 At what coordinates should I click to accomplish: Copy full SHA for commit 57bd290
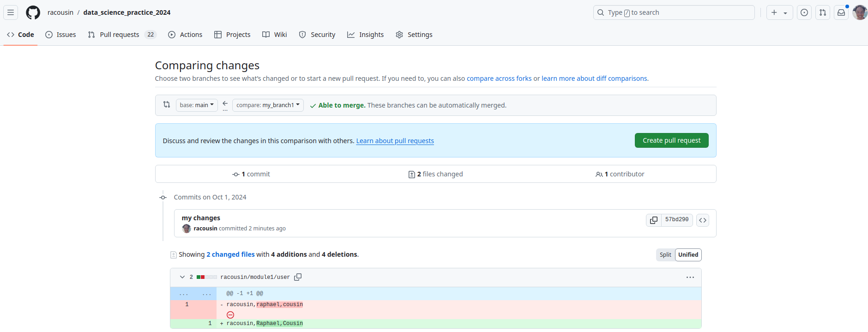654,220
